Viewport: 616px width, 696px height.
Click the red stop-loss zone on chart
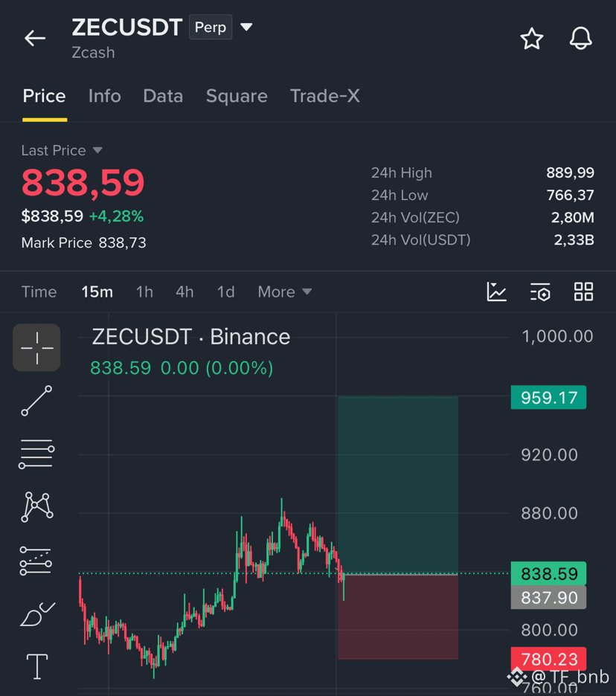pos(397,616)
